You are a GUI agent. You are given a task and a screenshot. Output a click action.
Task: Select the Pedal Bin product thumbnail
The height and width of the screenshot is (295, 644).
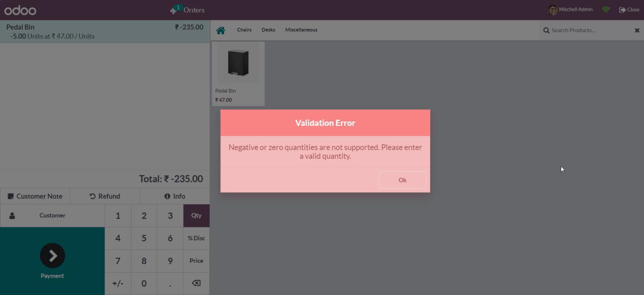click(x=238, y=74)
